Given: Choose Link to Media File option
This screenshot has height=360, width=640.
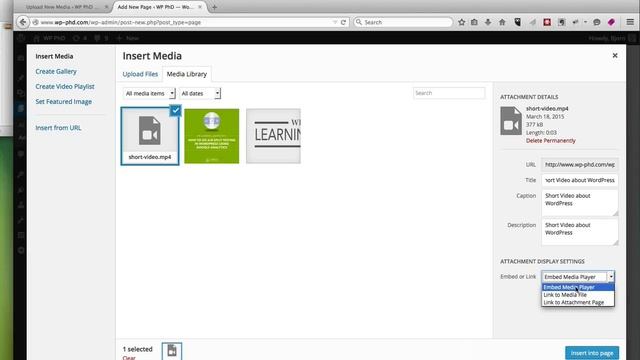Looking at the screenshot, I should coord(578,295).
